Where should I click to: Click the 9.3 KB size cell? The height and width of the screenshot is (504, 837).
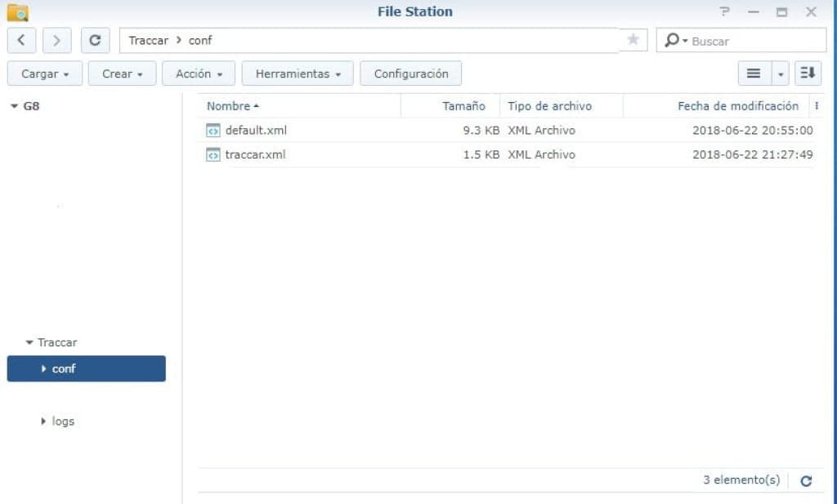click(481, 130)
